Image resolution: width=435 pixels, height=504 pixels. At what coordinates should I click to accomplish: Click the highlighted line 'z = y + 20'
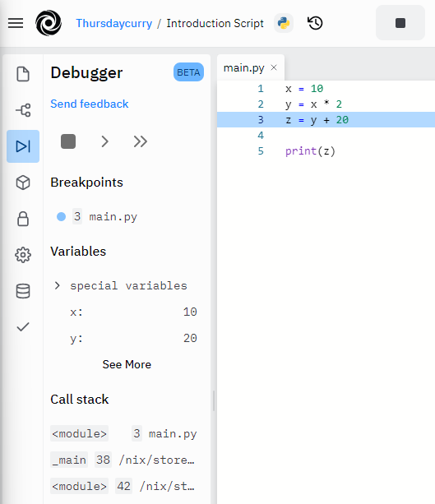(317, 120)
